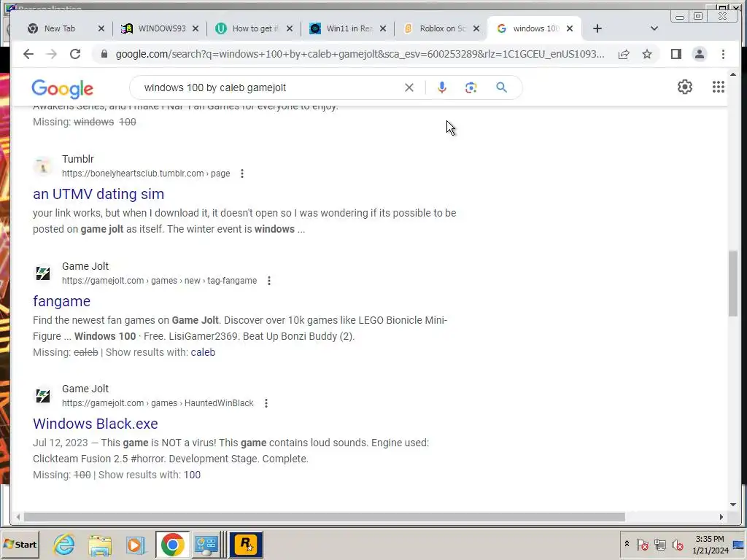Viewport: 747px width, 560px height.
Task: Open more options for fangame result
Action: click(x=269, y=281)
